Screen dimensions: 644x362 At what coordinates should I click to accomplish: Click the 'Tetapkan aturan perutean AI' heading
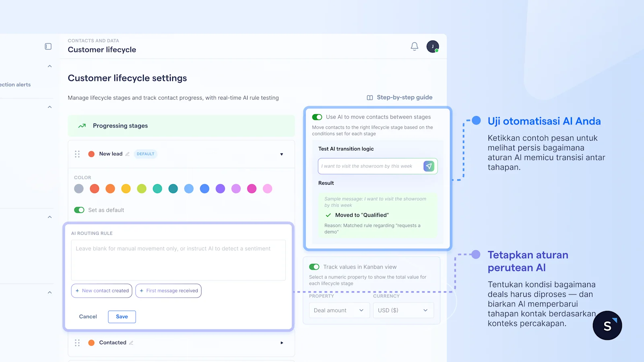(528, 261)
